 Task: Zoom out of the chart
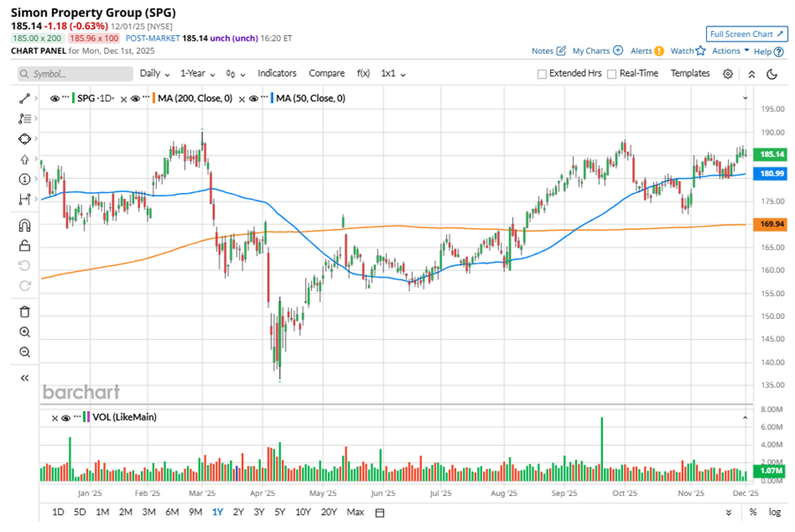pyautogui.click(x=25, y=352)
